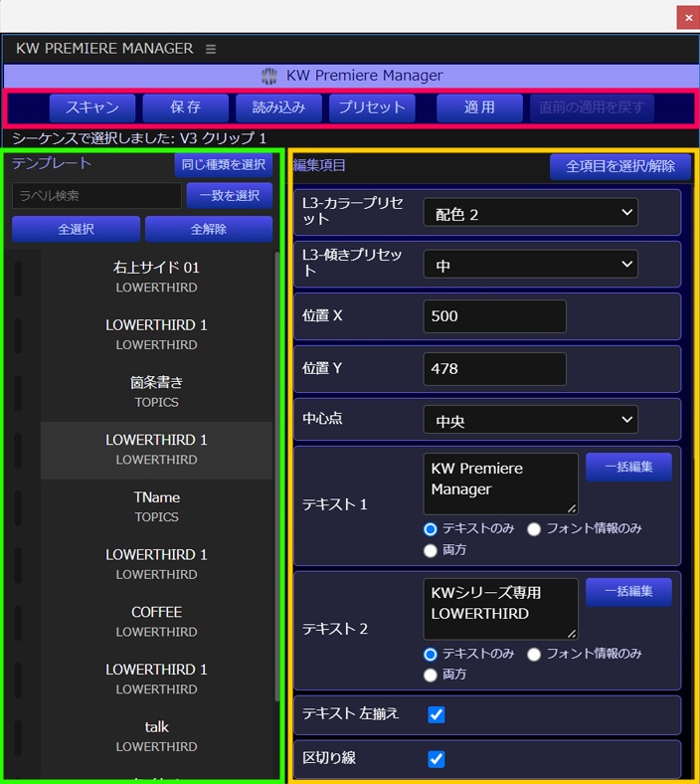
Task: Click the スキャン button
Action: tap(92, 107)
